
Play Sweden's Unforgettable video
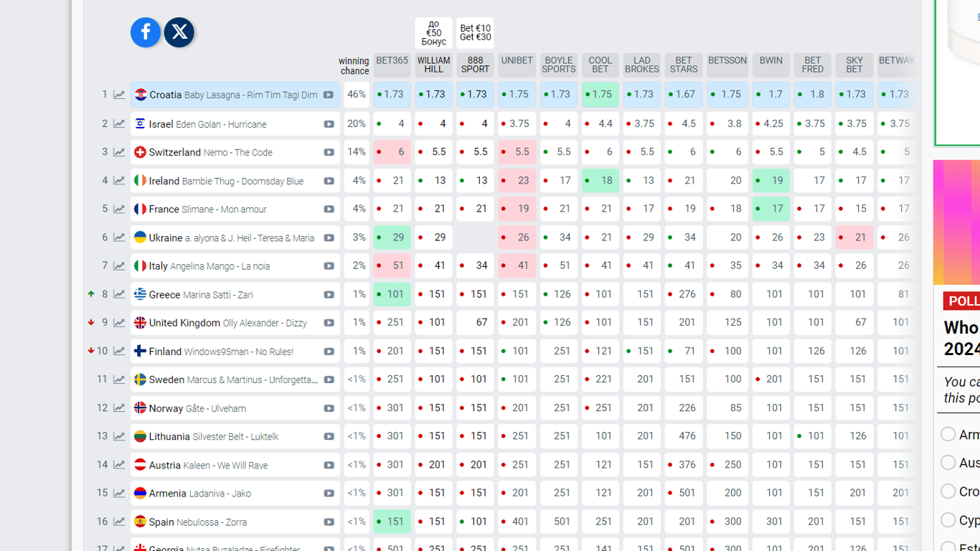pyautogui.click(x=329, y=380)
